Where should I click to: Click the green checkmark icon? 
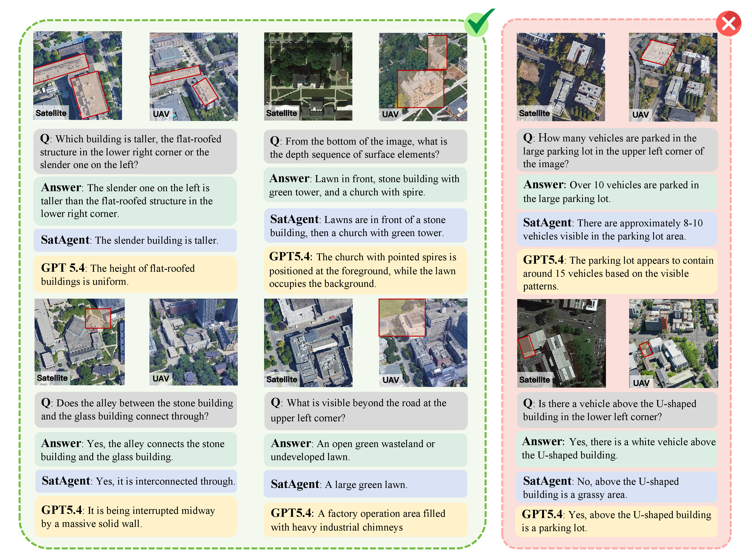point(478,23)
